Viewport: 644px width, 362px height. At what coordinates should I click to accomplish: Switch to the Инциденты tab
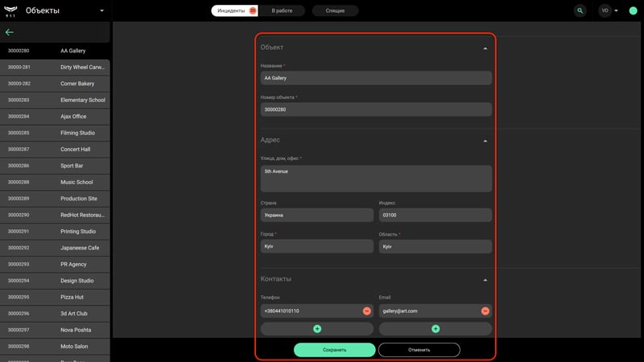[x=234, y=10]
